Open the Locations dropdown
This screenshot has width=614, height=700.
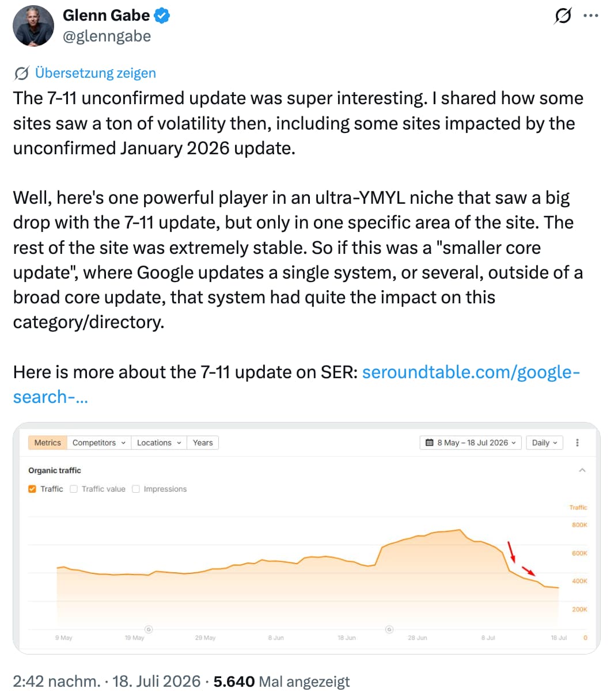[x=159, y=443]
